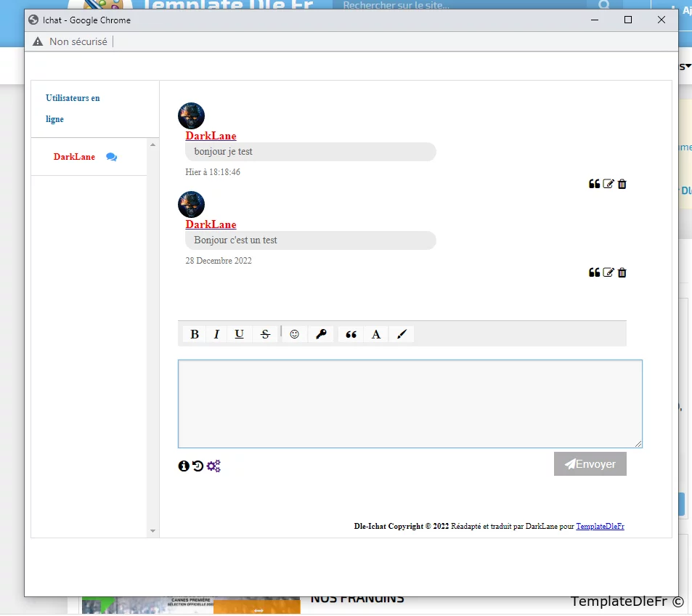Quote the 'bonjour je test' message
This screenshot has height=616, width=692.
[594, 184]
